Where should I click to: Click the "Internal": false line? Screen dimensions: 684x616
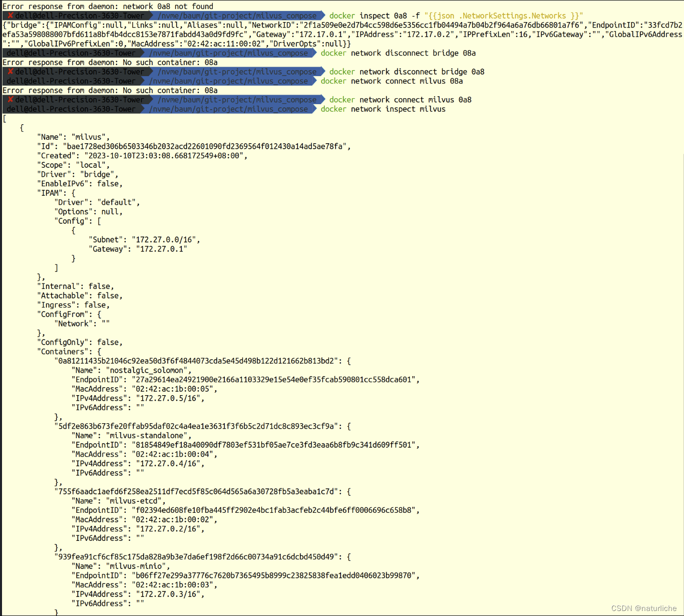point(75,286)
